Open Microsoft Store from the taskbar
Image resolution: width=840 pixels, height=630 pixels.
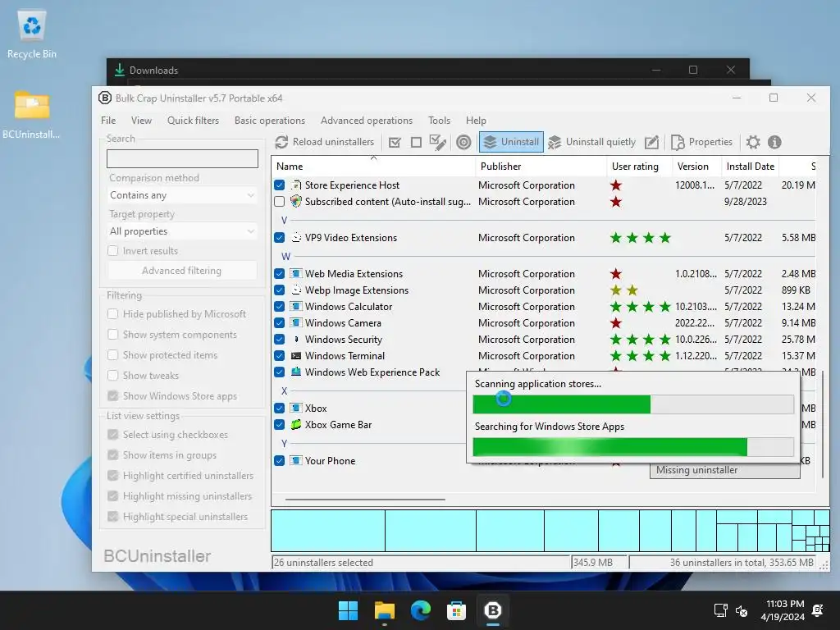point(456,610)
